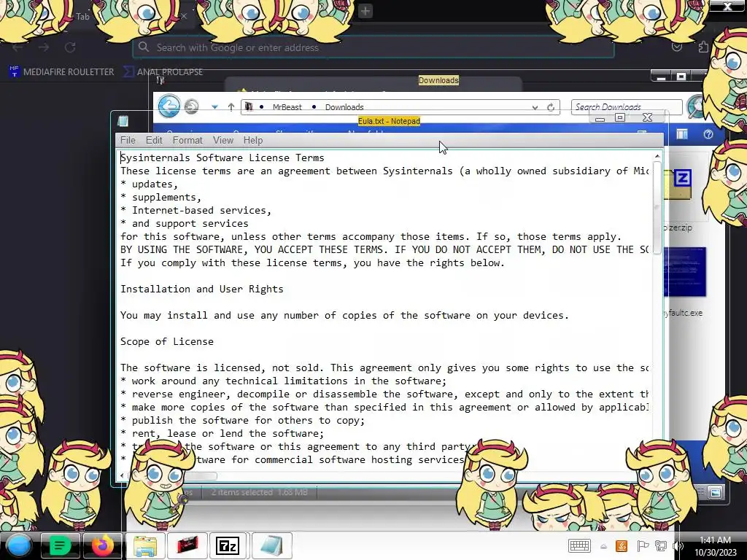Select the MrBeast breadcrumb in Explorer's address bar

[x=287, y=107]
